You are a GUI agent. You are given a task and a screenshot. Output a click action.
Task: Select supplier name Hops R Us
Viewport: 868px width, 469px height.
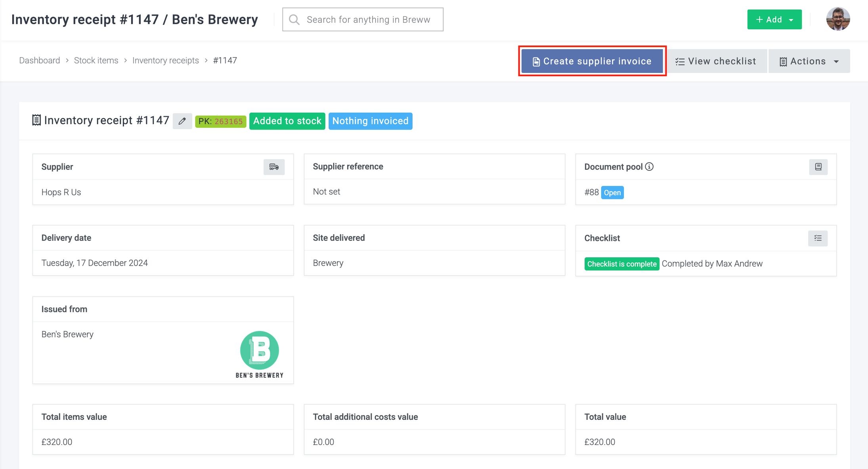pyautogui.click(x=61, y=192)
